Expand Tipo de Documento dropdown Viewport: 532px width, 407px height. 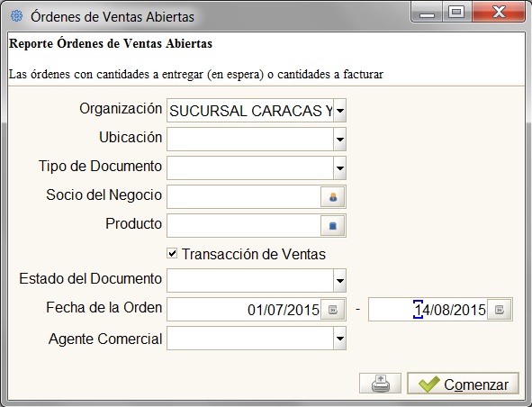tap(339, 168)
